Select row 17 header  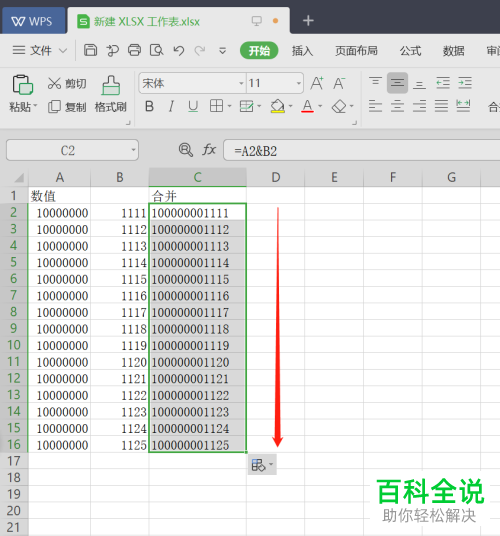(14, 461)
